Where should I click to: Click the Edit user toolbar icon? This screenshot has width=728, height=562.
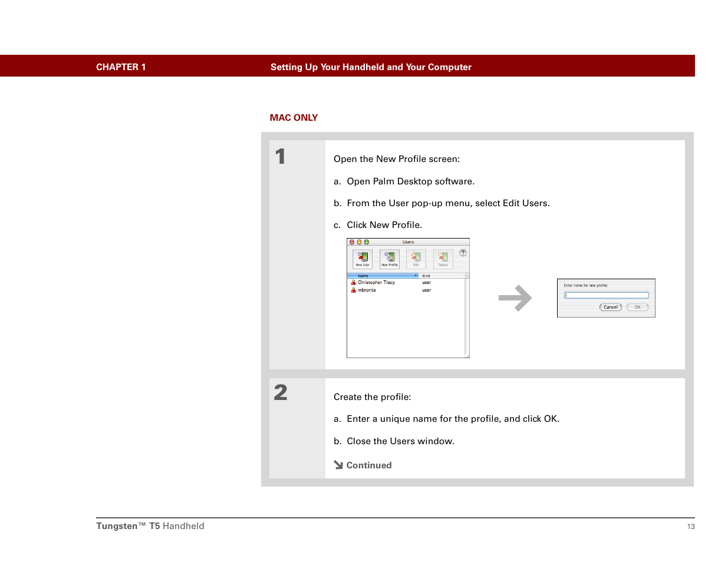click(x=416, y=259)
